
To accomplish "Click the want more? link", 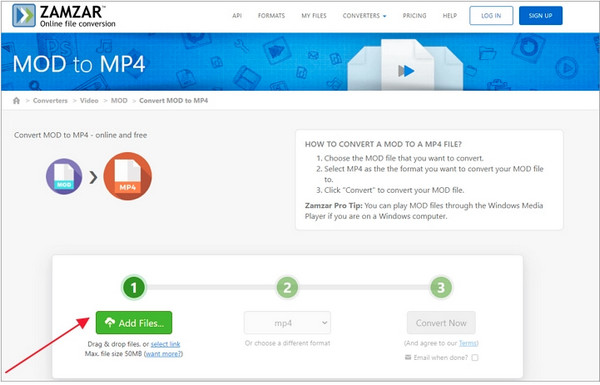I will pyautogui.click(x=163, y=354).
